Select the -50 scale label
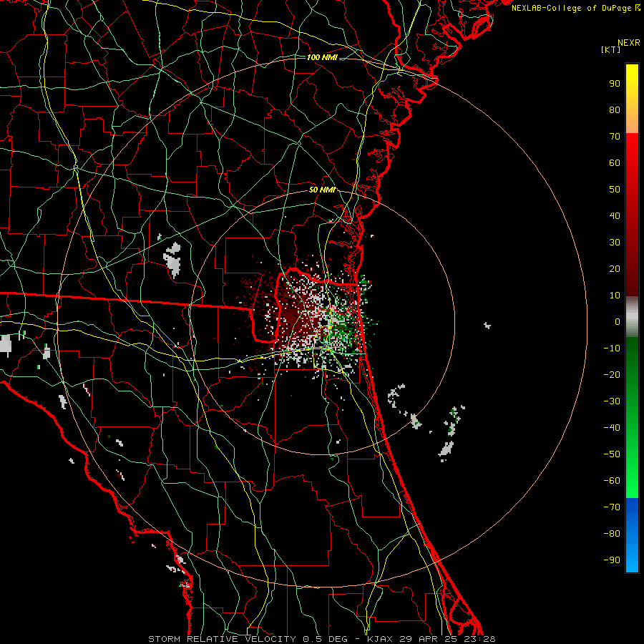The width and height of the screenshot is (644, 644). (612, 454)
